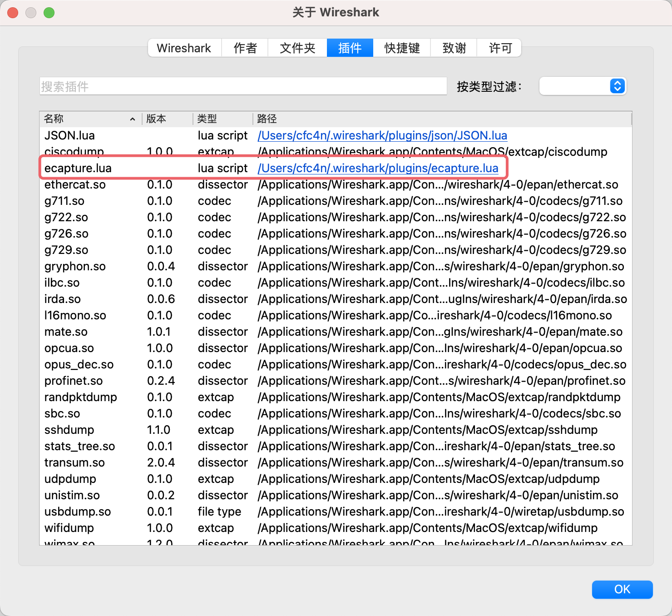Select the usbdump.so plugin row
Screen dimensions: 672x616
[336, 512]
